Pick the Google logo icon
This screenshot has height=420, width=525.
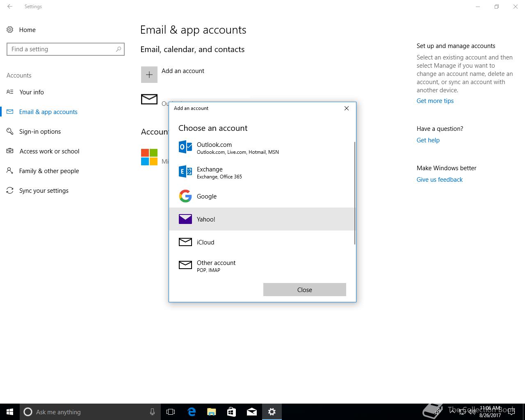pos(185,196)
